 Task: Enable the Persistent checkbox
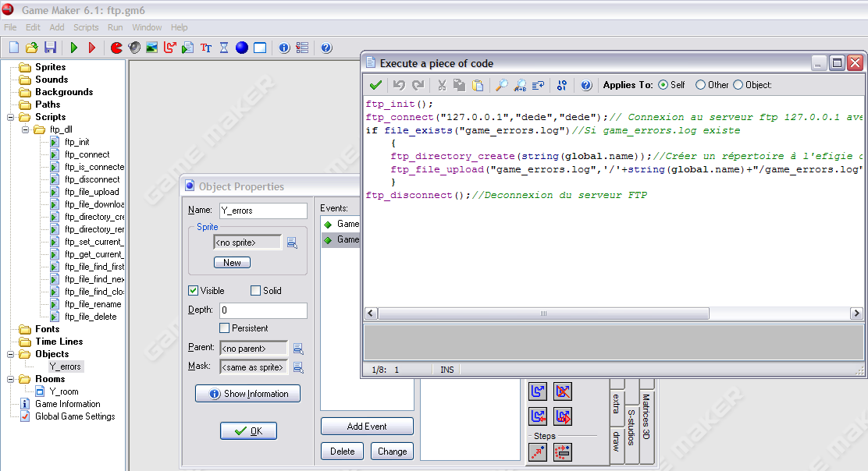(224, 328)
